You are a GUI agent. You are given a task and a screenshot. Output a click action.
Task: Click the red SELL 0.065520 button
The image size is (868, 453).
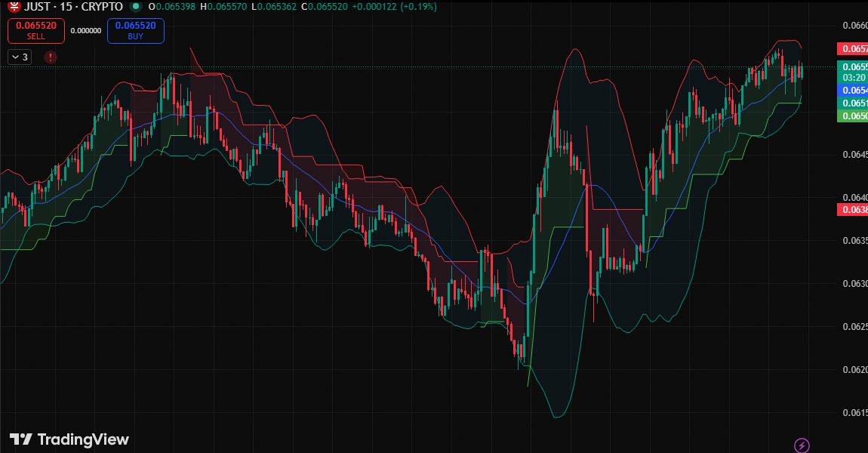[x=36, y=30]
